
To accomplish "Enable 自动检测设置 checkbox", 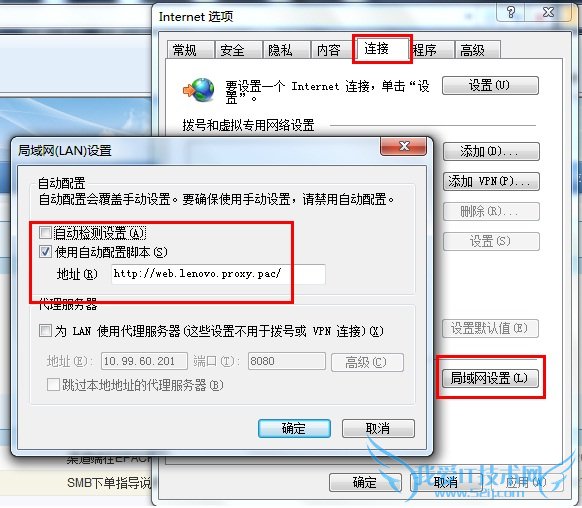I will tap(45, 233).
